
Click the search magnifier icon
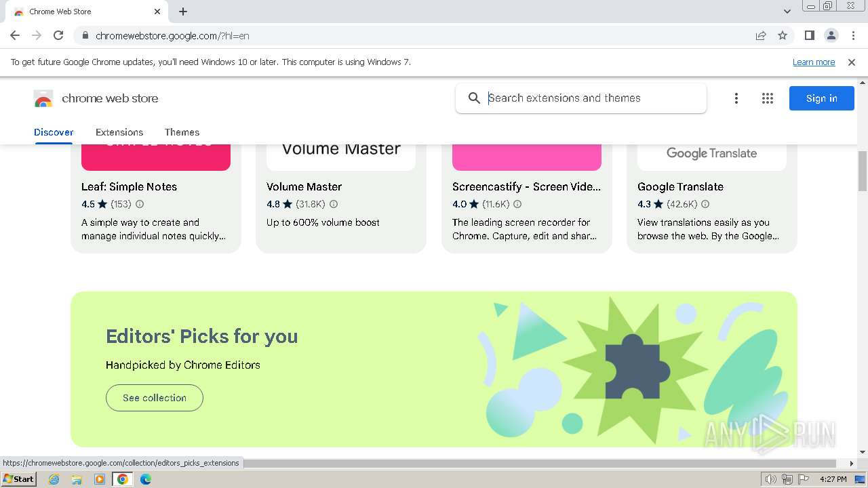pos(474,98)
